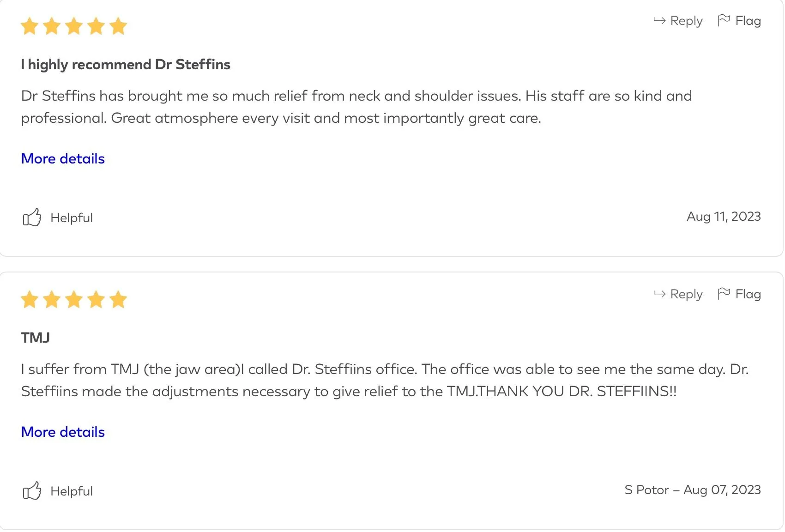Click the "I highly recommend Dr Steffins" heading

point(126,64)
